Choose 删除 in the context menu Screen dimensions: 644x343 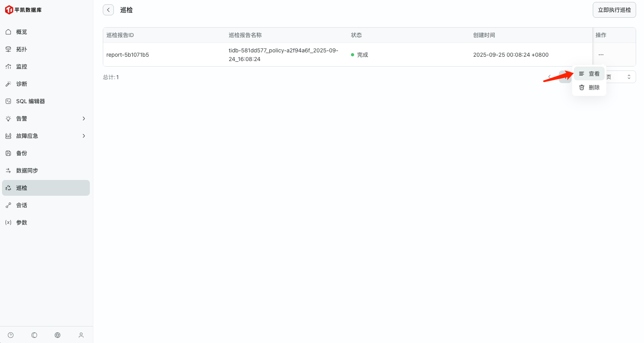[x=589, y=87]
